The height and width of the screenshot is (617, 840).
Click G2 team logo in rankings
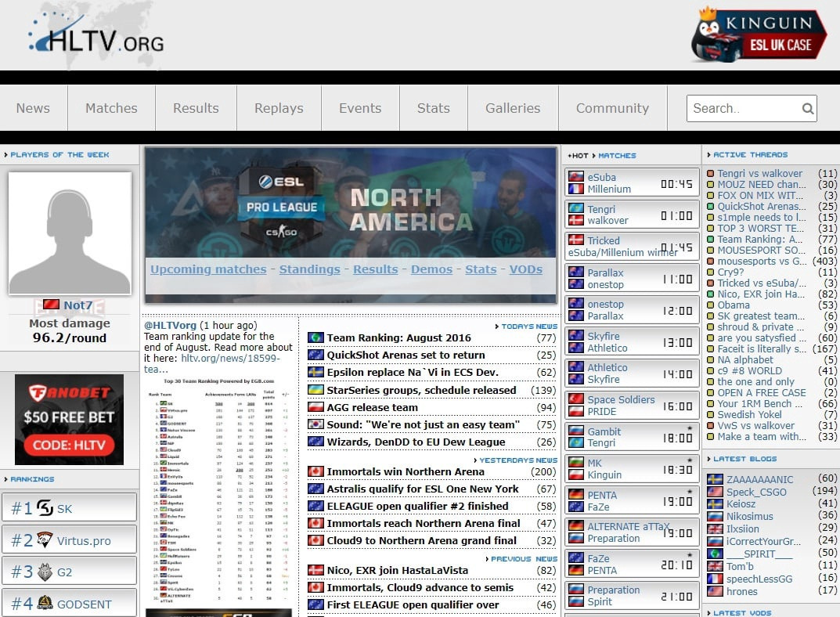point(45,572)
